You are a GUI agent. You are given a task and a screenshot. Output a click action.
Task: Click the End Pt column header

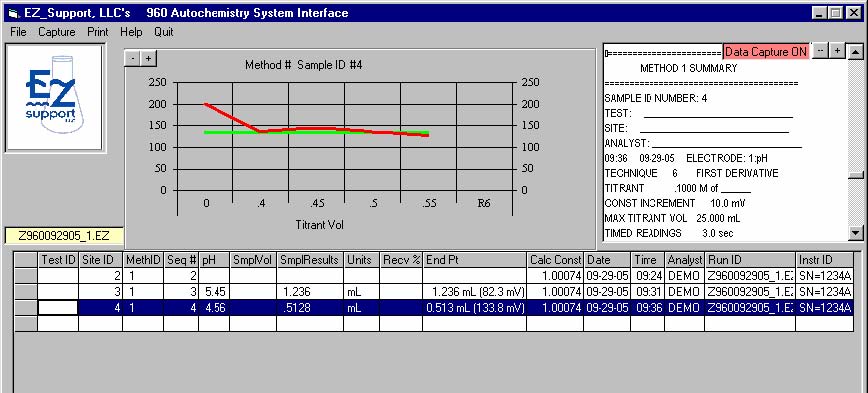click(474, 260)
